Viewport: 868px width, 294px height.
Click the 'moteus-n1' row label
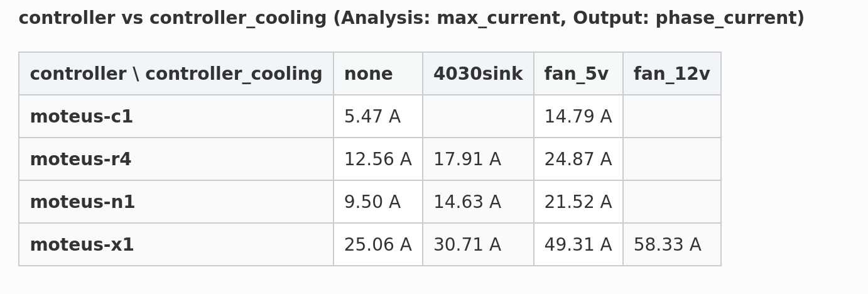coord(82,202)
